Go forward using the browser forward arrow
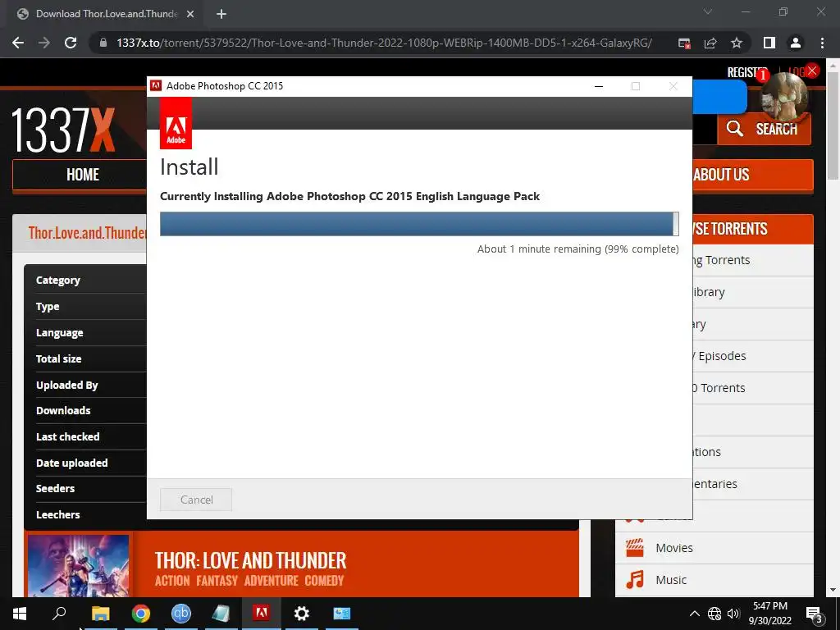This screenshot has width=840, height=630. pos(44,43)
